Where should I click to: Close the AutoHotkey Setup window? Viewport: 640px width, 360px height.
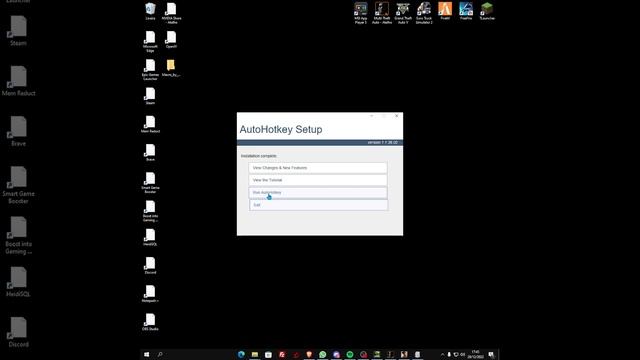pos(396,116)
